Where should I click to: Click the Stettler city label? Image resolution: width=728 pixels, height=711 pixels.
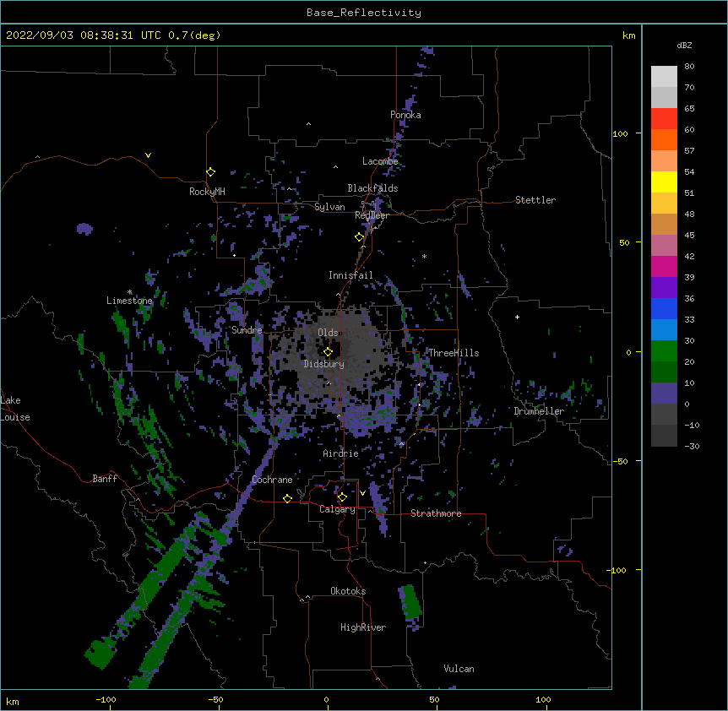(535, 200)
